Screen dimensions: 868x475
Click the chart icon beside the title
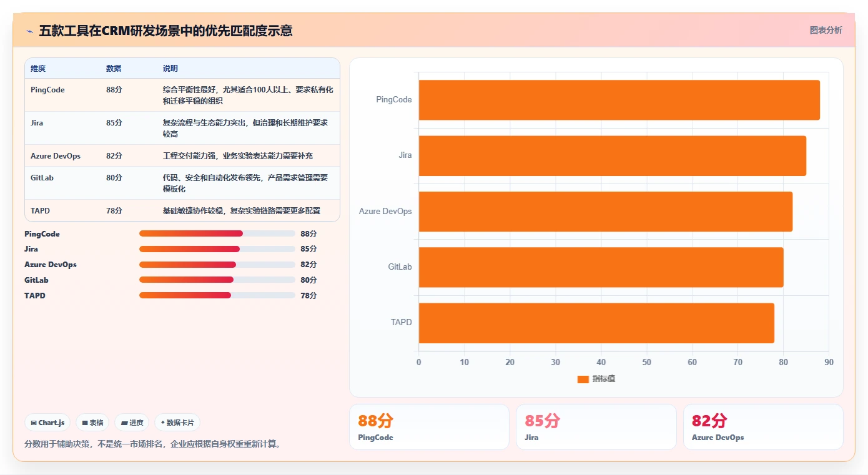pyautogui.click(x=30, y=31)
